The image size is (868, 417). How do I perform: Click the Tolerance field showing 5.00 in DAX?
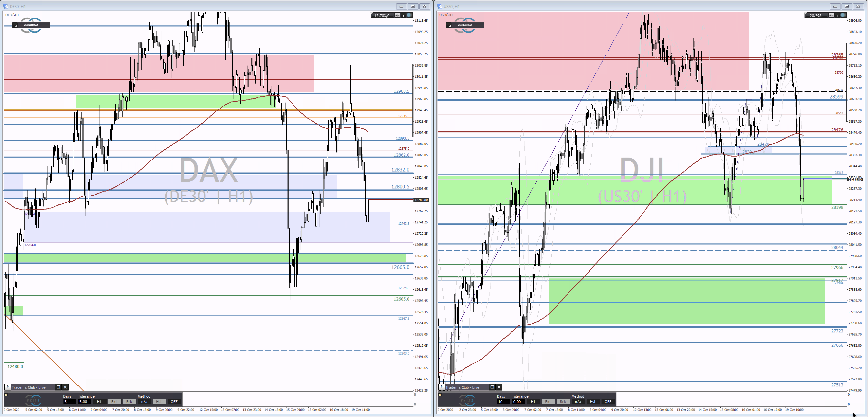pos(85,402)
